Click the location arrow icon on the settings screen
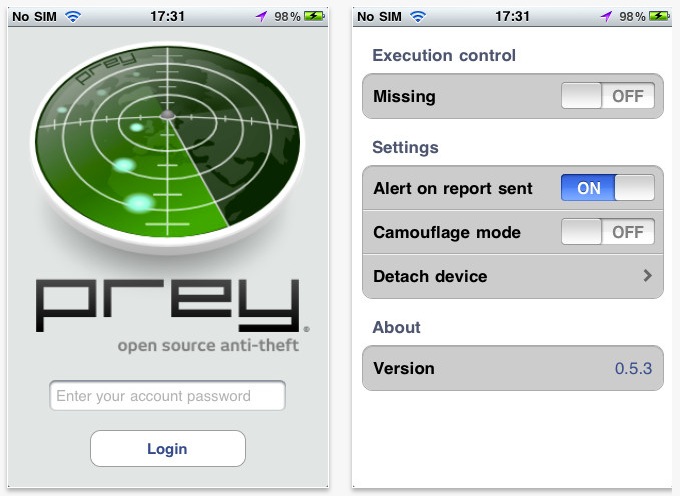Viewport: 680px width, 496px height. click(606, 16)
